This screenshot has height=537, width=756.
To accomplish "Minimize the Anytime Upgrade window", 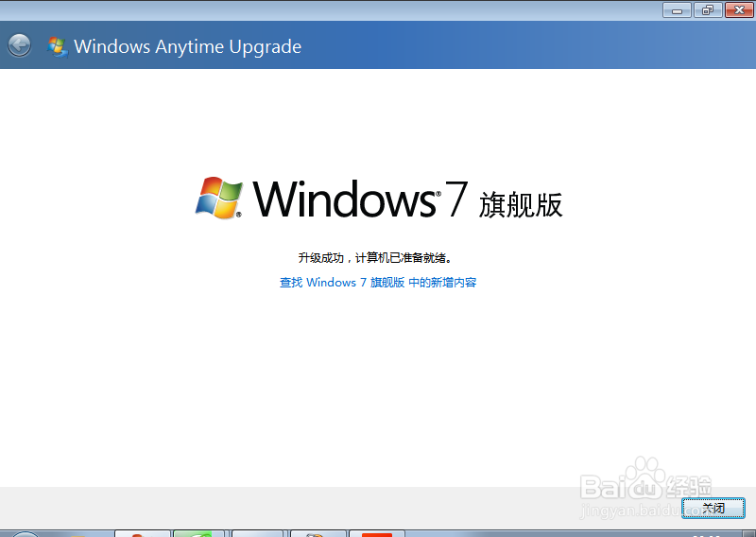I will pyautogui.click(x=677, y=9).
